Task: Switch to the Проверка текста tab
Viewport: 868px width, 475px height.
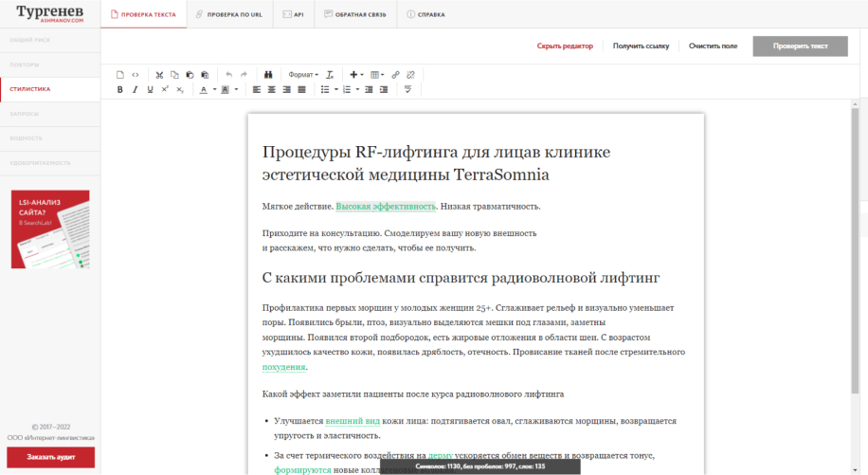Action: tap(143, 14)
